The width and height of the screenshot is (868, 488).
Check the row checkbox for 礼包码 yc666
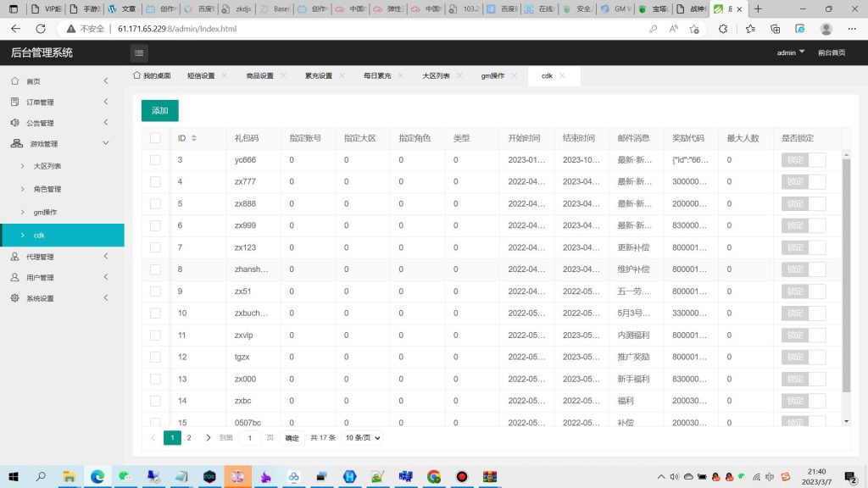coord(156,159)
